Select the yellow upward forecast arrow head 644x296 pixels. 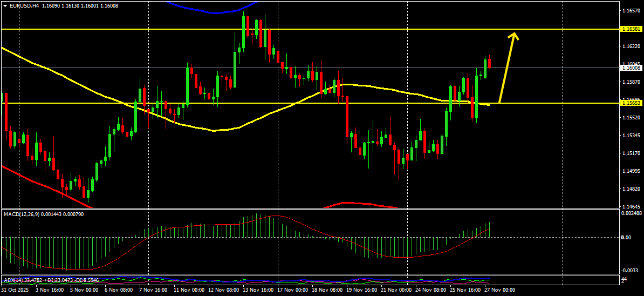click(x=513, y=36)
